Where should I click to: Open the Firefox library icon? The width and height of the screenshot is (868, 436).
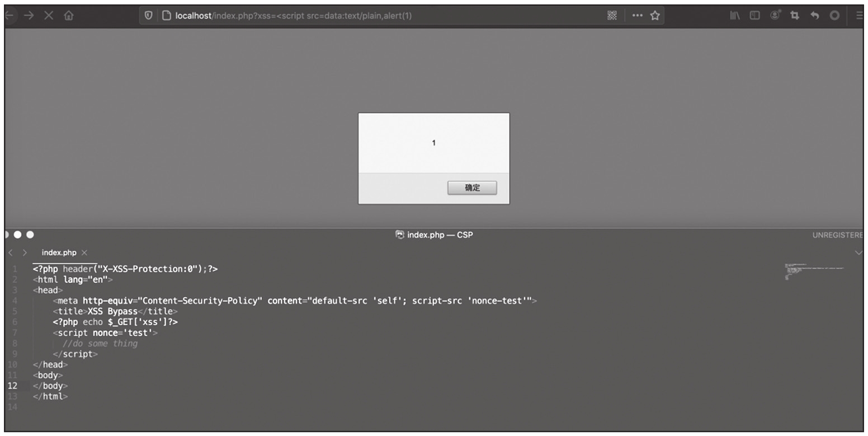coord(735,16)
